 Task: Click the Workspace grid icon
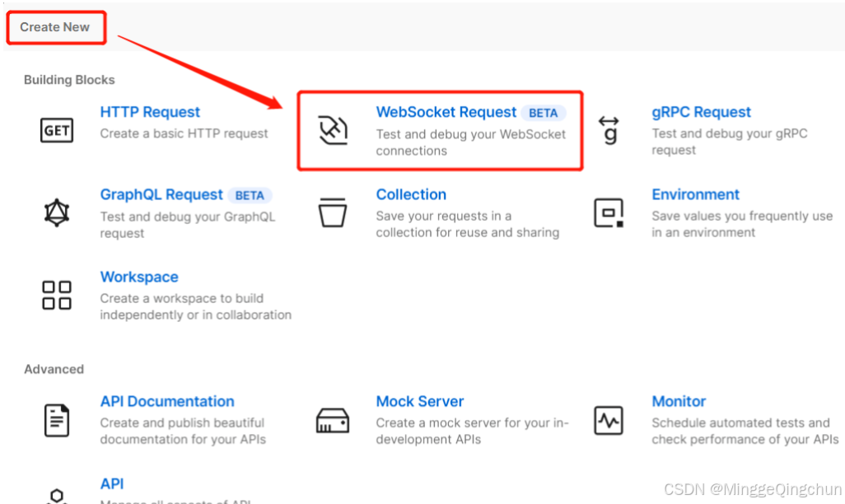click(x=57, y=295)
